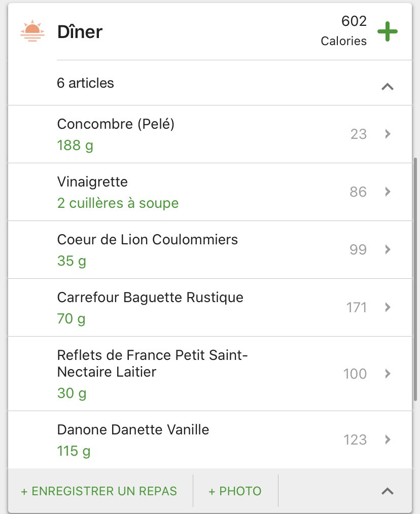Open Petit Saint-Nectaire Laitier arrow

[x=388, y=374]
